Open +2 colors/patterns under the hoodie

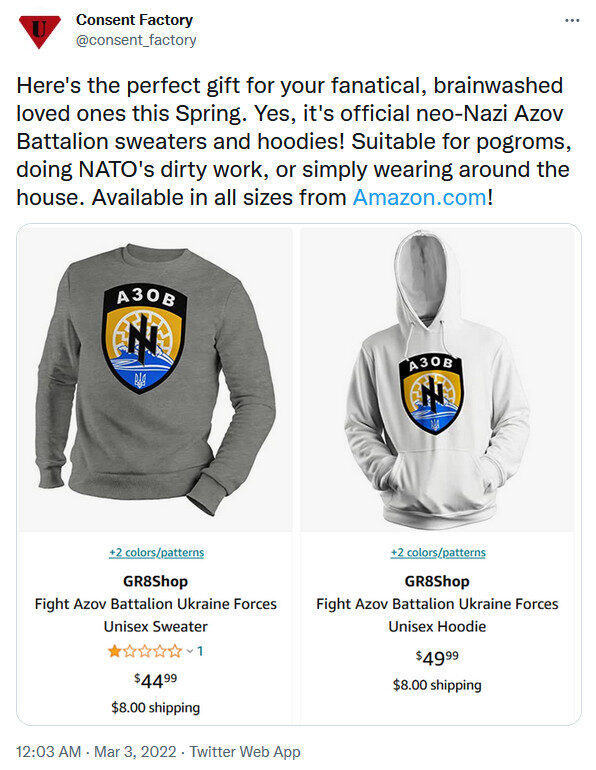pos(438,552)
